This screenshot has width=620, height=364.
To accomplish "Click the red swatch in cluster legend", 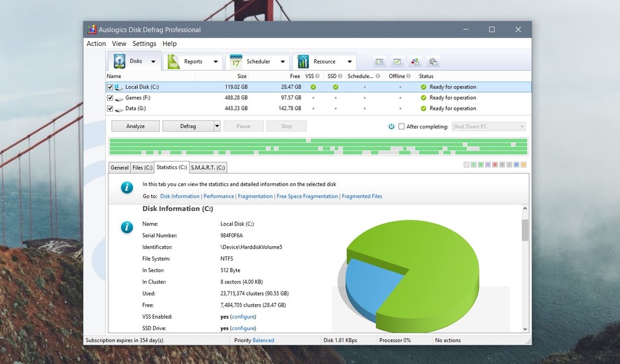I will 495,164.
